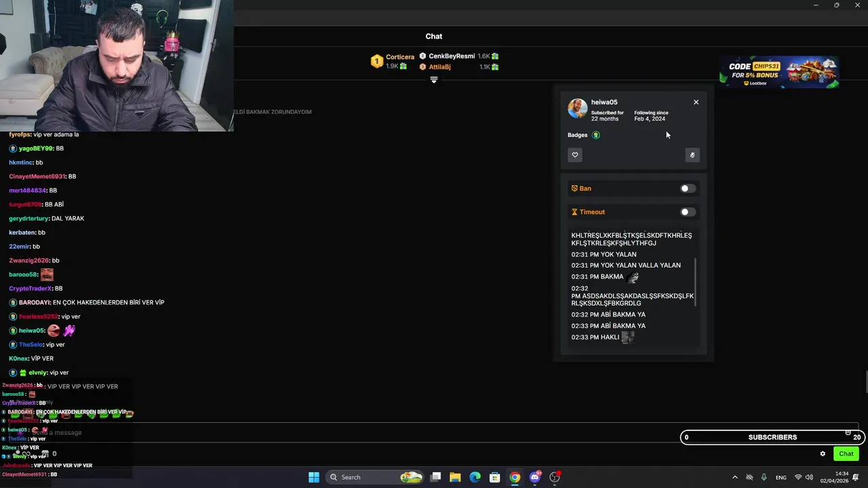Image resolution: width=868 pixels, height=488 pixels.
Task: Click the Chat header title
Action: (434, 37)
